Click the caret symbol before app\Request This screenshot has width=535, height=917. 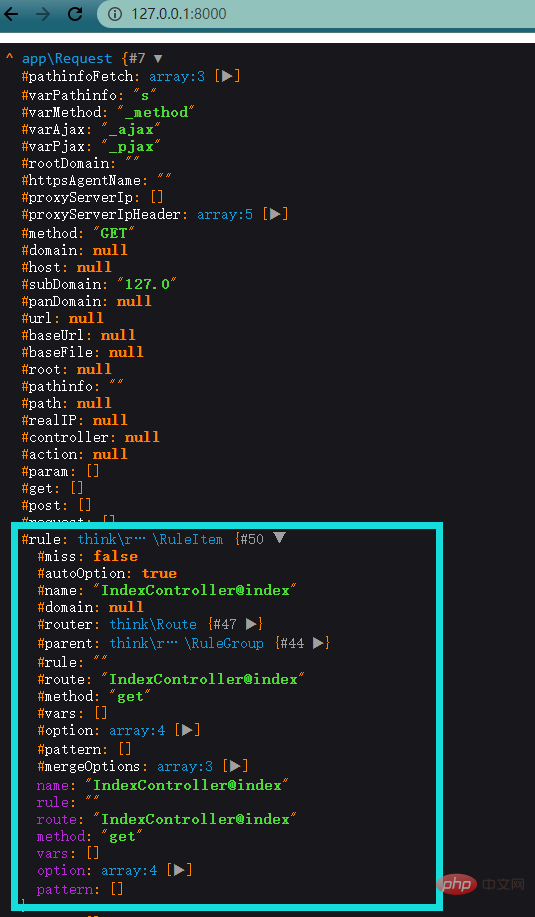pos(9,58)
